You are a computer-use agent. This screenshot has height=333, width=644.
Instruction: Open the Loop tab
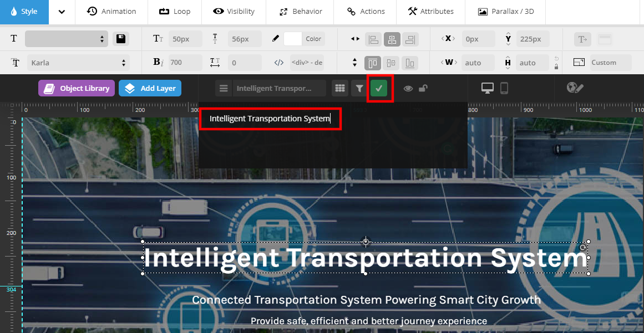pyautogui.click(x=175, y=12)
